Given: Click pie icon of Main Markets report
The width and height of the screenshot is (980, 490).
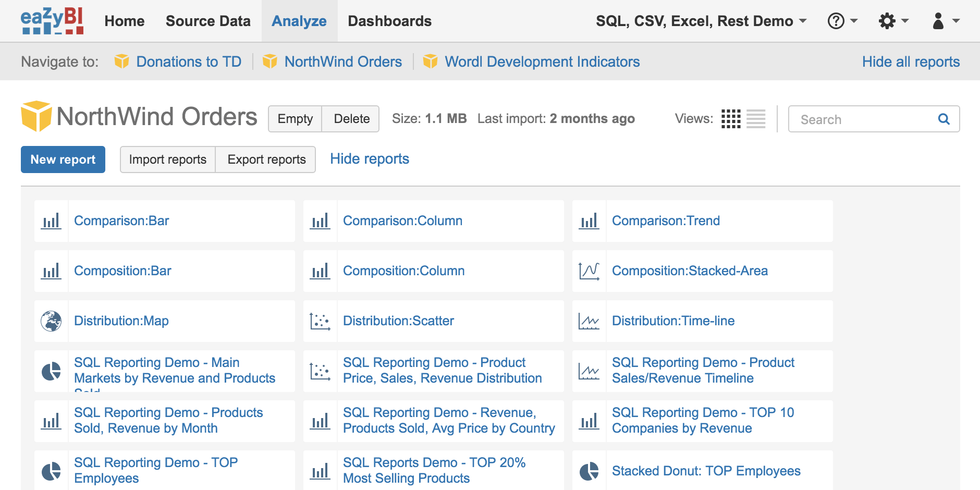Looking at the screenshot, I should 51,371.
